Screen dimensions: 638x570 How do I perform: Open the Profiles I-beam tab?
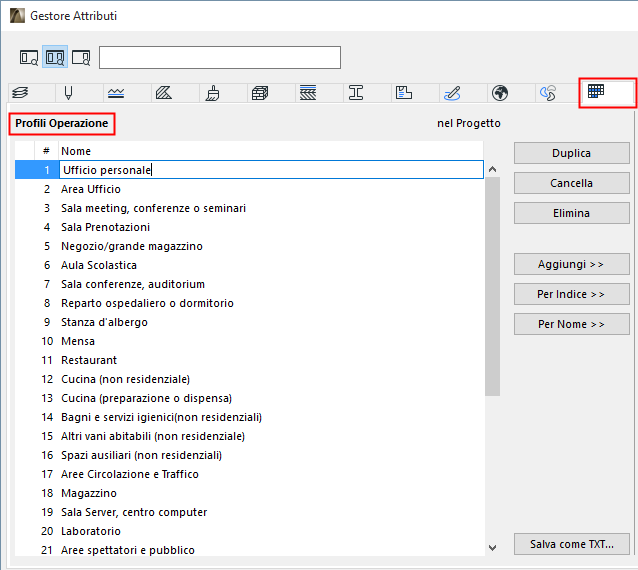tap(356, 93)
